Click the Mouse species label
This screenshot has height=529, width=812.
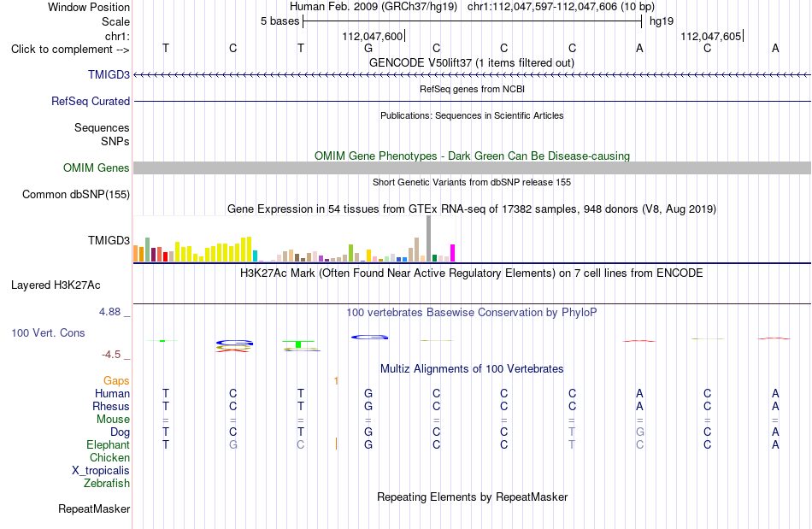[113, 420]
